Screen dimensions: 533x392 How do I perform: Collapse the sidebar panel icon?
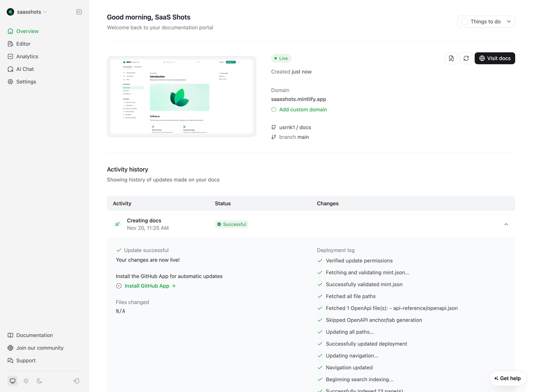[x=79, y=12]
